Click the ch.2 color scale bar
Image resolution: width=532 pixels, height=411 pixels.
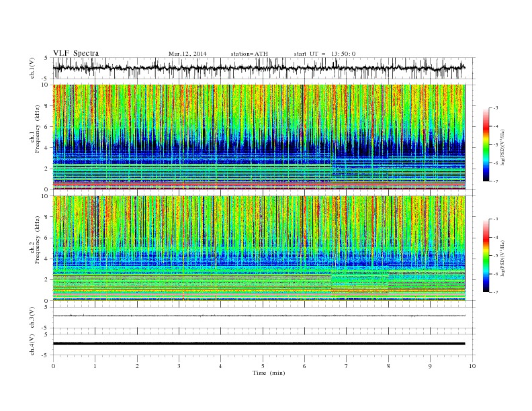click(486, 255)
